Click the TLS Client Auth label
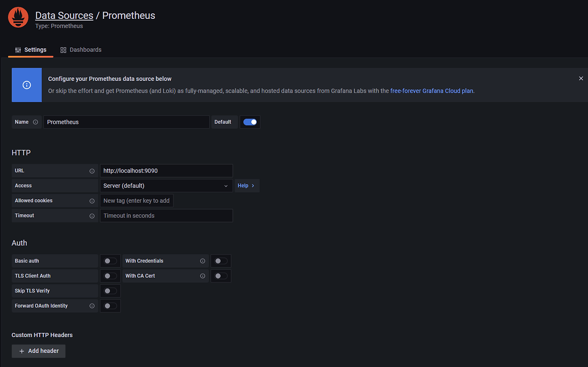The width and height of the screenshot is (588, 367). [33, 276]
